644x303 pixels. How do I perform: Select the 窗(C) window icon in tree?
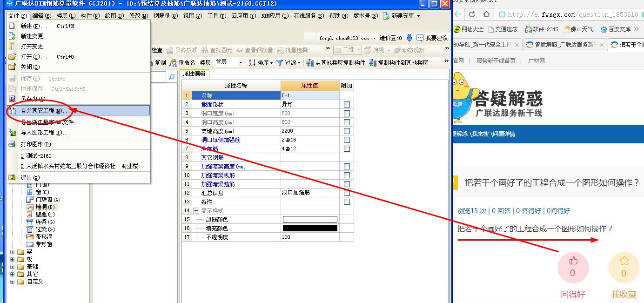click(x=30, y=192)
